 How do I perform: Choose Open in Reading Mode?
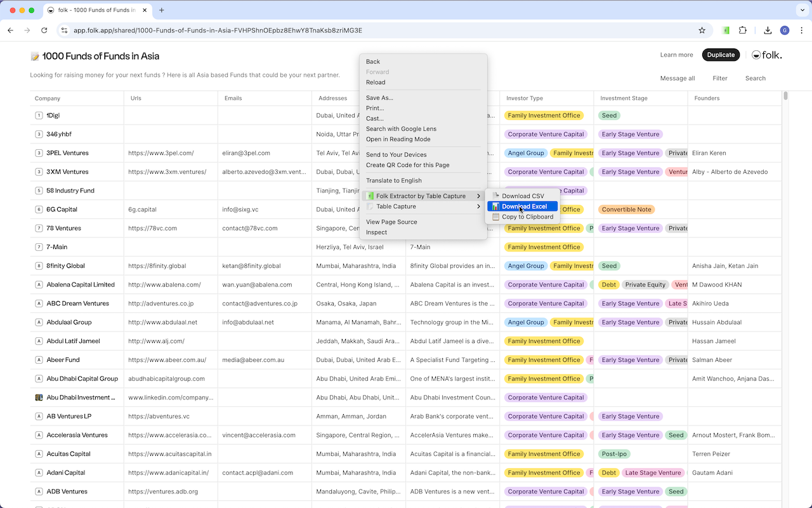click(423, 139)
